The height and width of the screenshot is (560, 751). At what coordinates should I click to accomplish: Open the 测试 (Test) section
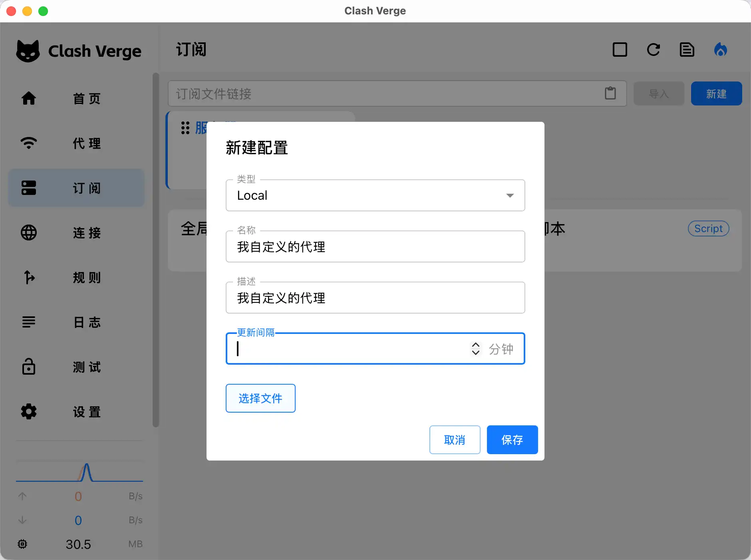point(79,367)
